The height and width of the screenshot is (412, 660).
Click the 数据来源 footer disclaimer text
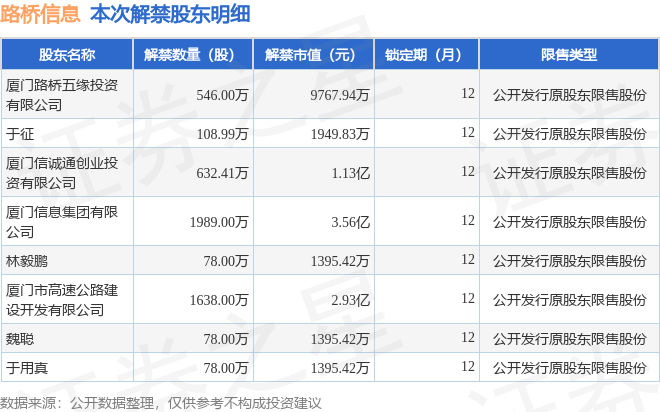coord(161,403)
